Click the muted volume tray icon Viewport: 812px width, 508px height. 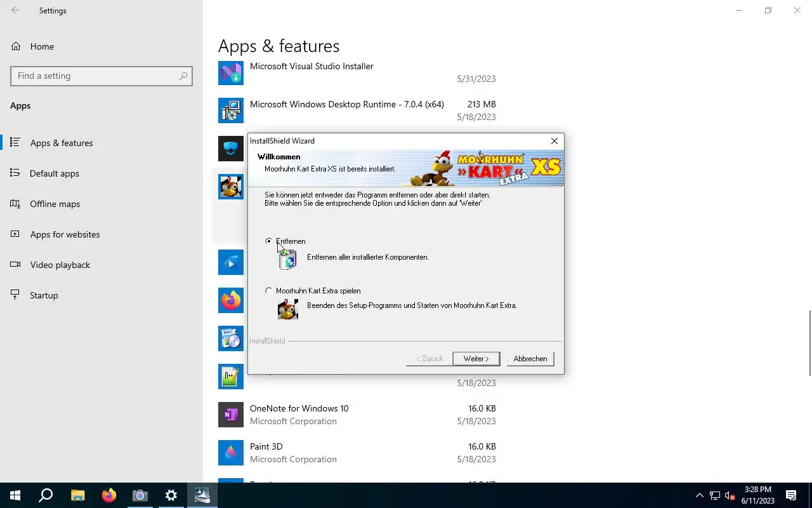click(730, 495)
